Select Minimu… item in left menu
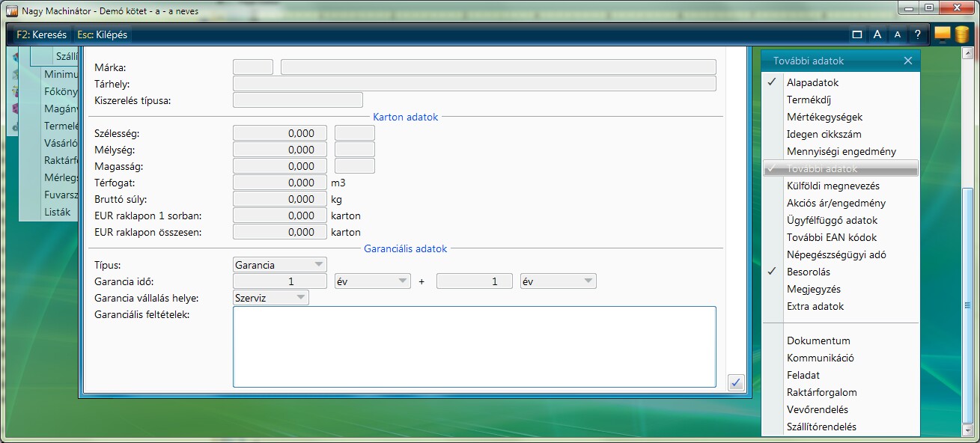Screen dimensions: 980x443 (x=61, y=74)
